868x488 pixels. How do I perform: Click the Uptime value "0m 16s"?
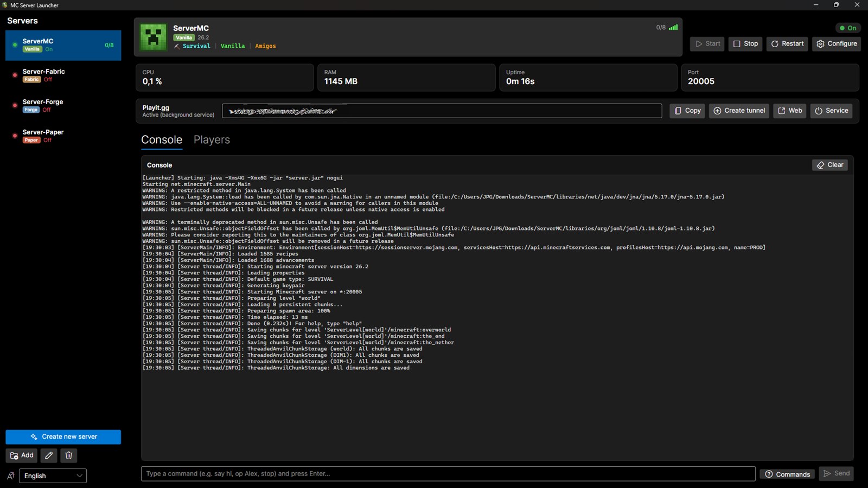tap(520, 81)
